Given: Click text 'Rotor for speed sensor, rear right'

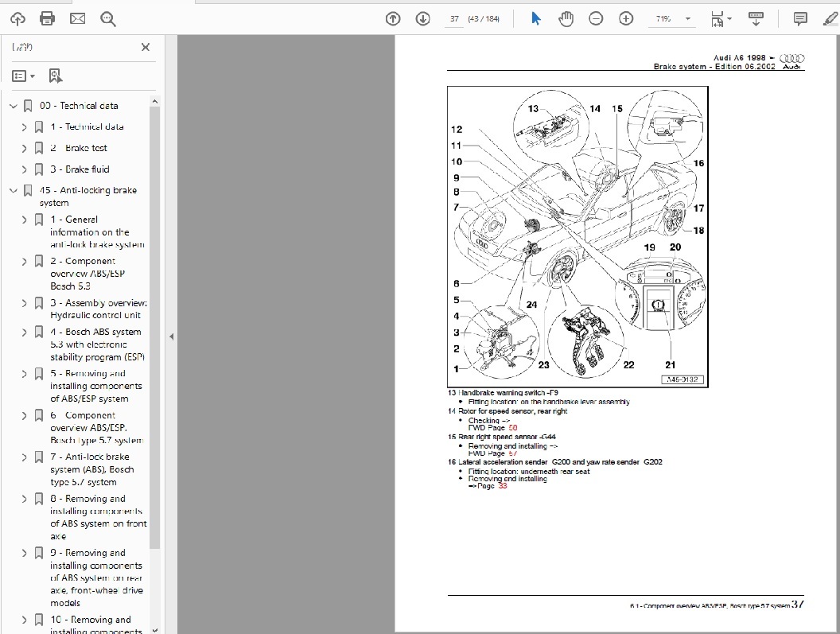Looking at the screenshot, I should tap(513, 411).
